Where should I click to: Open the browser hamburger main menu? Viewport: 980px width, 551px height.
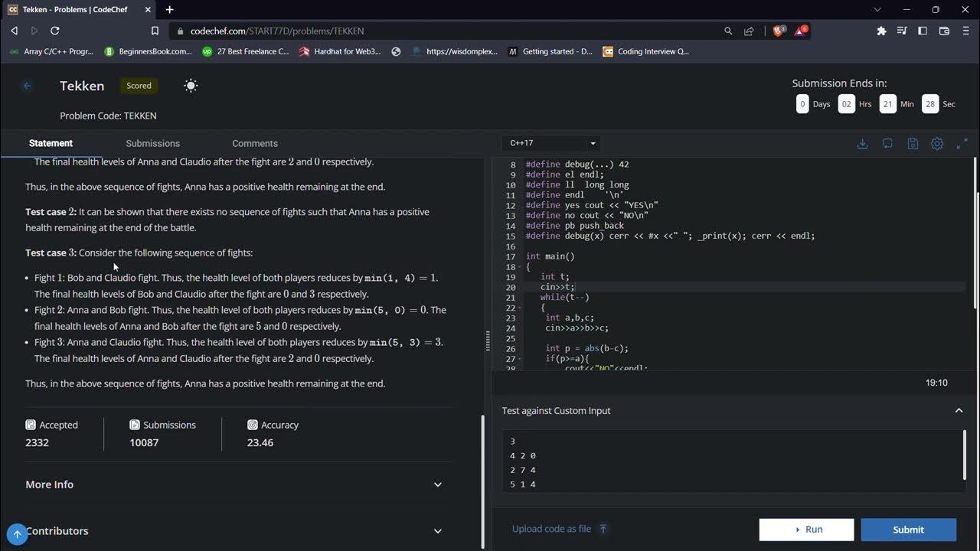tap(965, 31)
